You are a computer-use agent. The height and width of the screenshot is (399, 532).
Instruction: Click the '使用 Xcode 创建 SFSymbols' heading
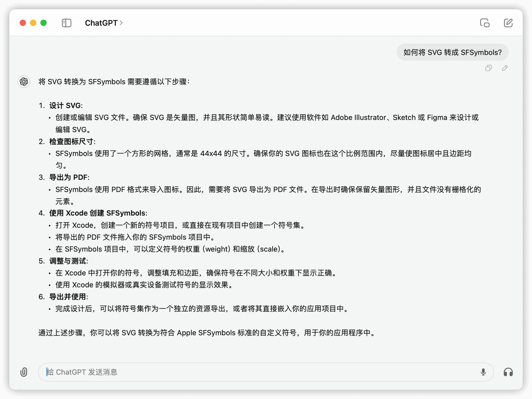pyautogui.click(x=98, y=213)
